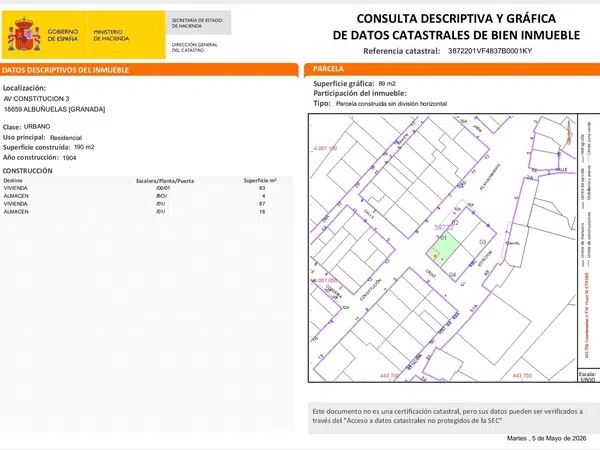Select the reference value 3872201VF4837B0001KY
This screenshot has height=450, width=600.
[490, 51]
